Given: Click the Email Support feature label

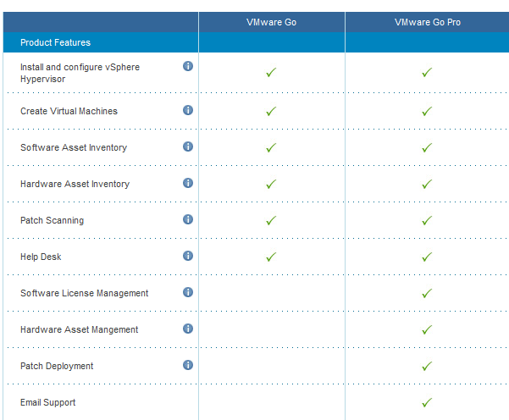Looking at the screenshot, I should [x=47, y=402].
